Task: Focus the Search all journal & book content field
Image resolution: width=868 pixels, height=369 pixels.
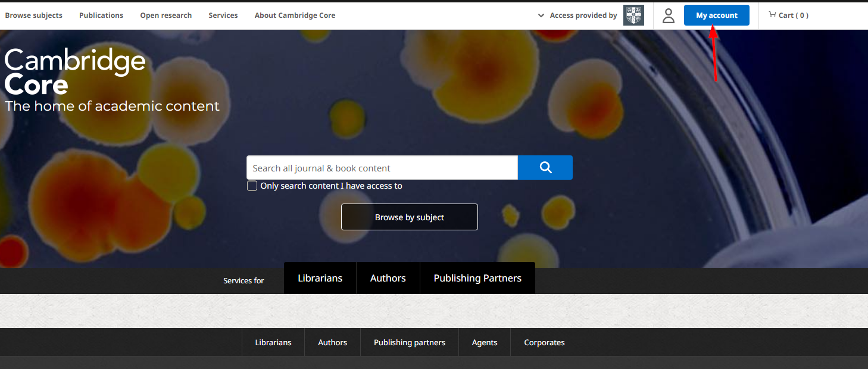Action: point(382,168)
